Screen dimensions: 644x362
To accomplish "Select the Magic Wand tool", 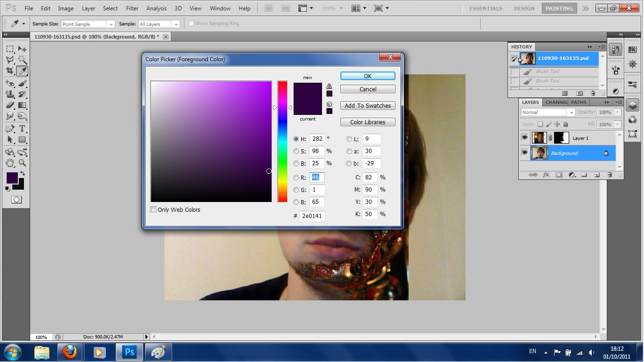I will (x=22, y=60).
